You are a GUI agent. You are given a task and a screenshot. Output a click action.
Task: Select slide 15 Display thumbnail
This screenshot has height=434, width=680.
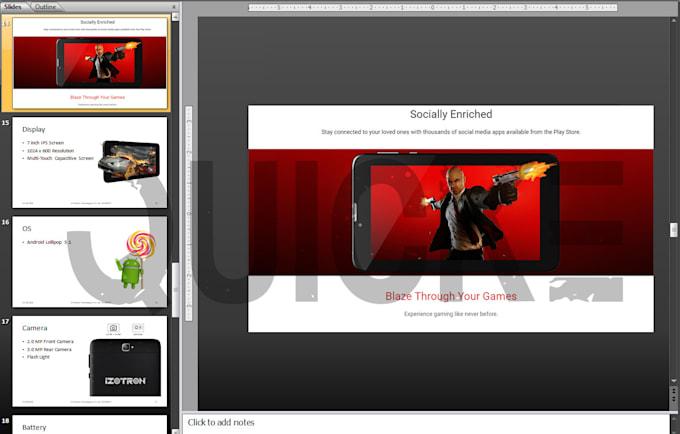90,162
